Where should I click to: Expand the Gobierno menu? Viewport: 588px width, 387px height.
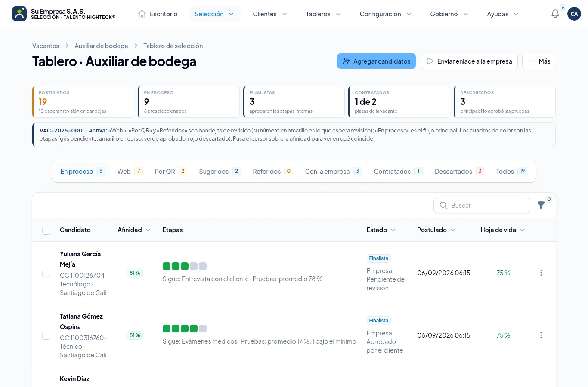point(449,14)
